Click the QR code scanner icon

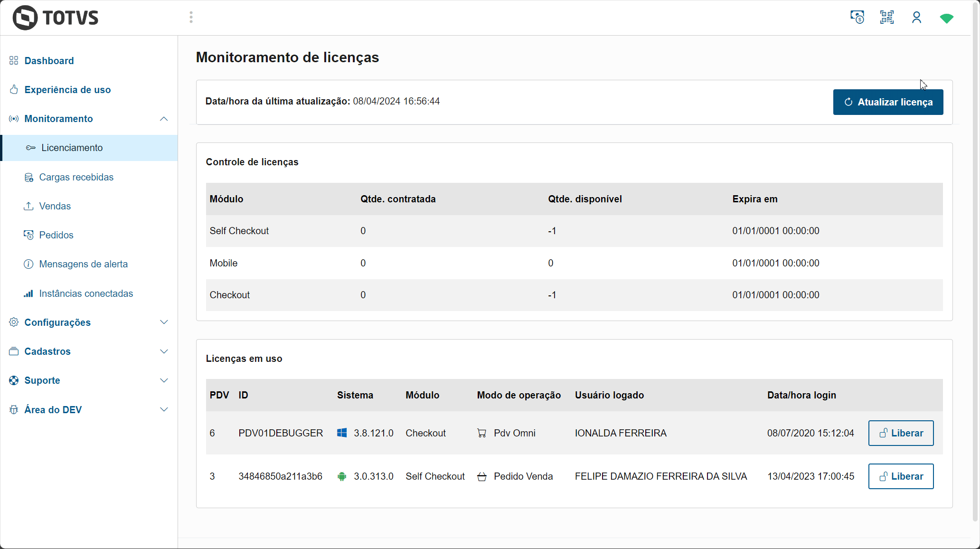click(886, 18)
